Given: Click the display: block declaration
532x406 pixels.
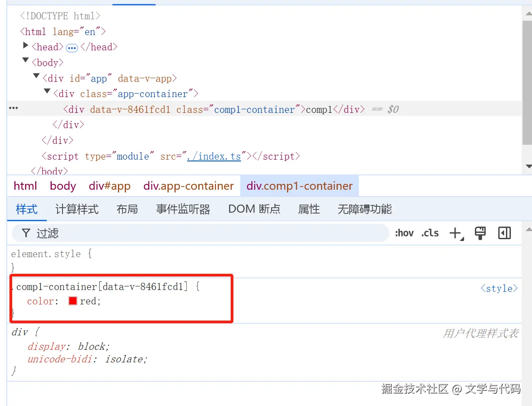Looking at the screenshot, I should [x=68, y=346].
